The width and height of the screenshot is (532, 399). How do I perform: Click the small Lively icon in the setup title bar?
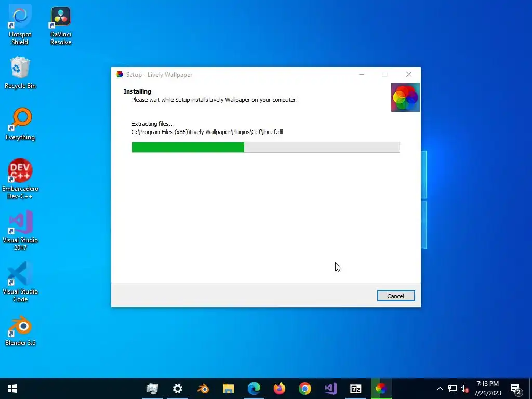point(119,75)
